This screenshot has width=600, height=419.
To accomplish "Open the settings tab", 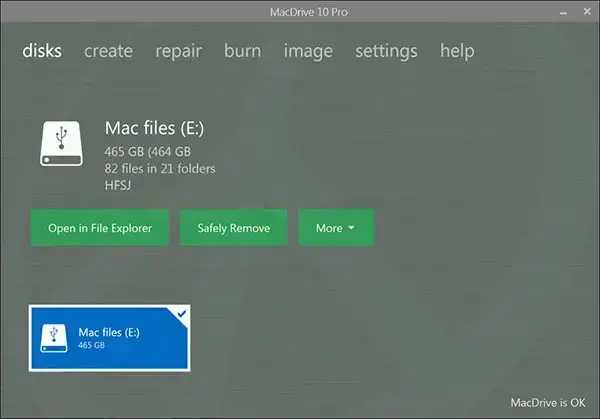I will 386,52.
